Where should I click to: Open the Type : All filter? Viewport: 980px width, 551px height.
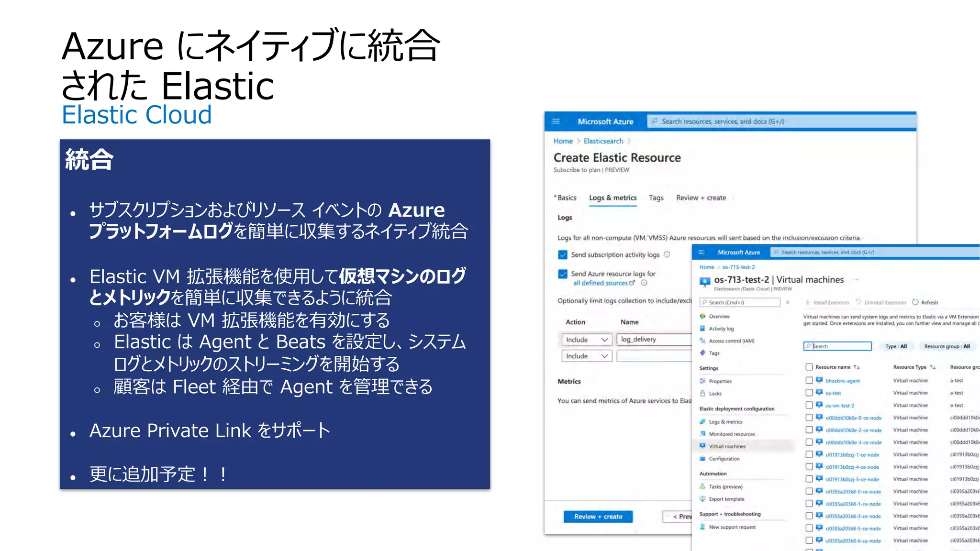tap(896, 346)
